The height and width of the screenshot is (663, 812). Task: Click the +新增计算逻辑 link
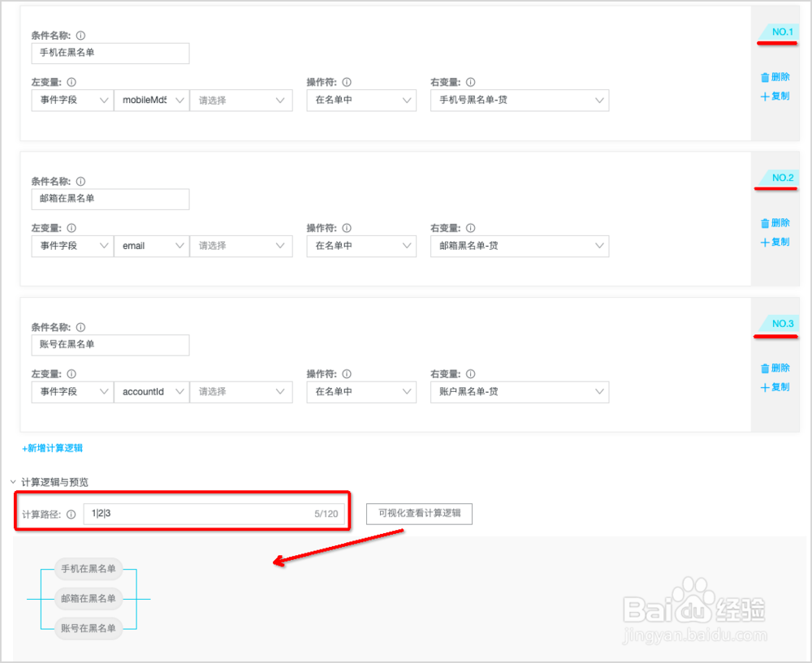(x=51, y=447)
